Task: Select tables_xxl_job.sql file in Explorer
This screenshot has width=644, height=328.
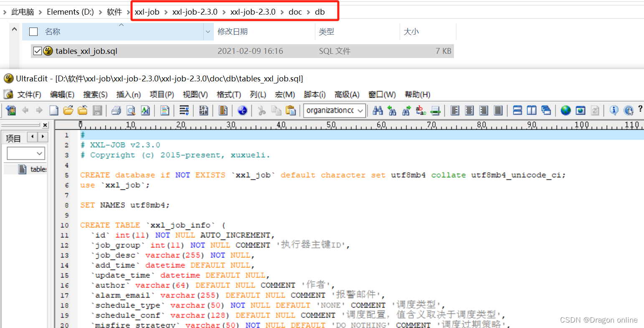Action: pyautogui.click(x=86, y=51)
